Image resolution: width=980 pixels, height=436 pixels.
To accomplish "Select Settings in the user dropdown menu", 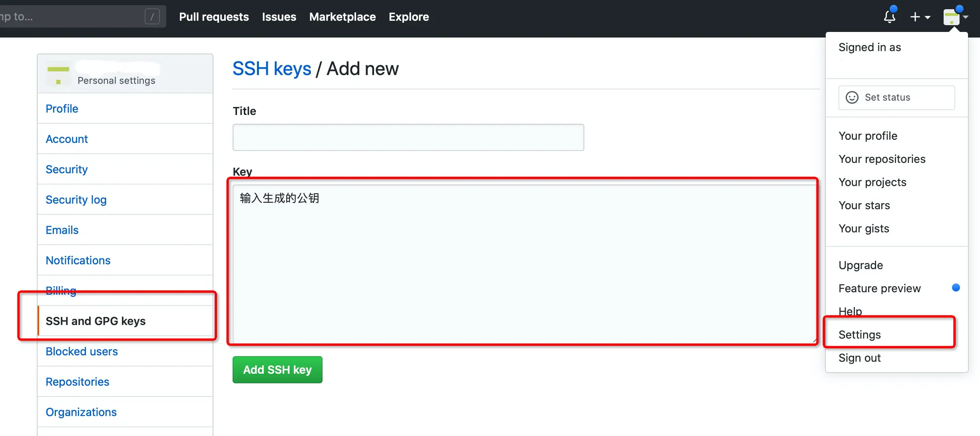I will 859,335.
